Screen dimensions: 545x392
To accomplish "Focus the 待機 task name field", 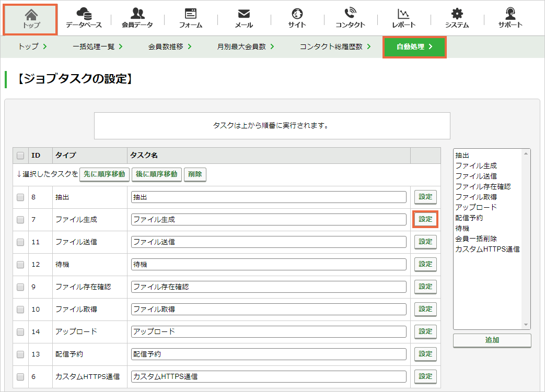I will click(x=269, y=264).
